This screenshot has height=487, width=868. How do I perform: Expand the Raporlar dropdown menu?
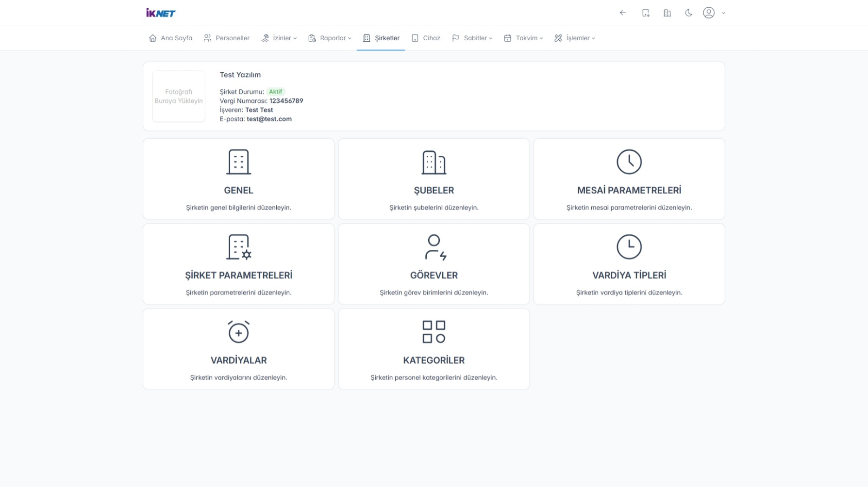point(330,38)
